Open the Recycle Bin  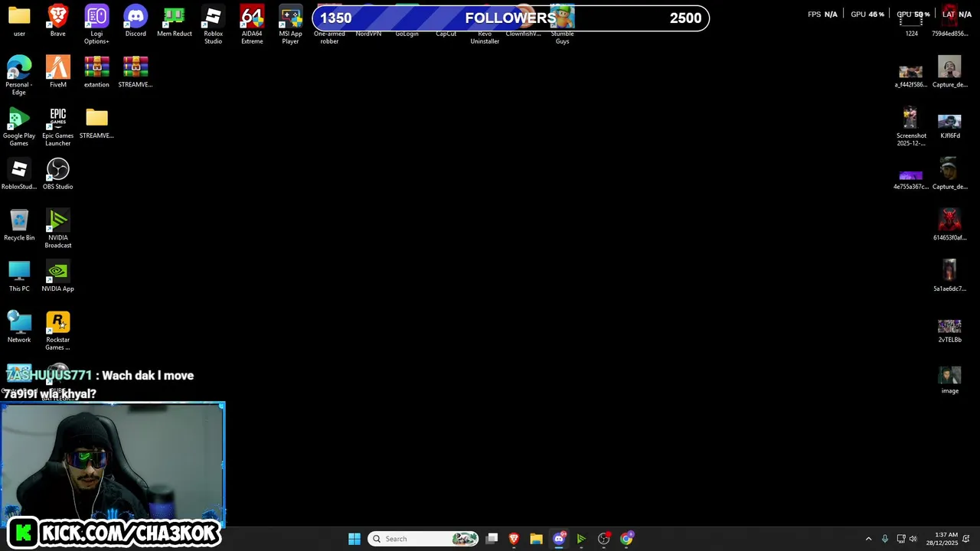pos(19,225)
